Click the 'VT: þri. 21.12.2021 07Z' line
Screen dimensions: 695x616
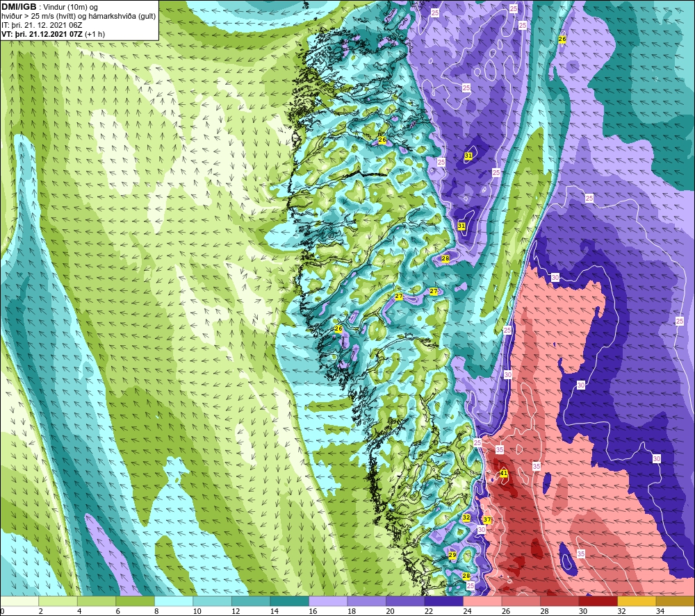[x=54, y=34]
